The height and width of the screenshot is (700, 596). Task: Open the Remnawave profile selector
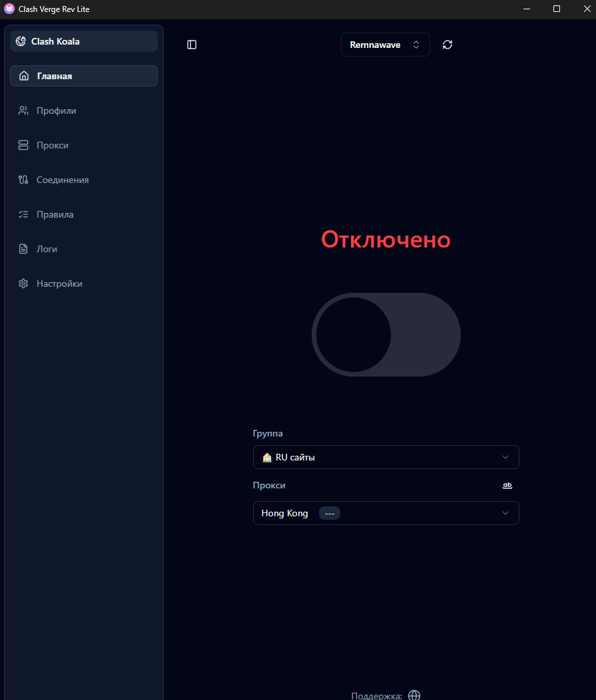point(385,45)
